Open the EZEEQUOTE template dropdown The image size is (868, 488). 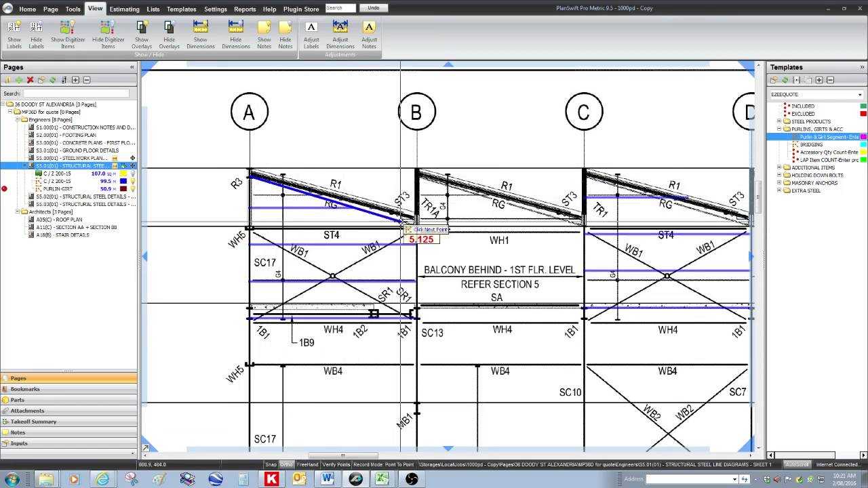pos(860,94)
